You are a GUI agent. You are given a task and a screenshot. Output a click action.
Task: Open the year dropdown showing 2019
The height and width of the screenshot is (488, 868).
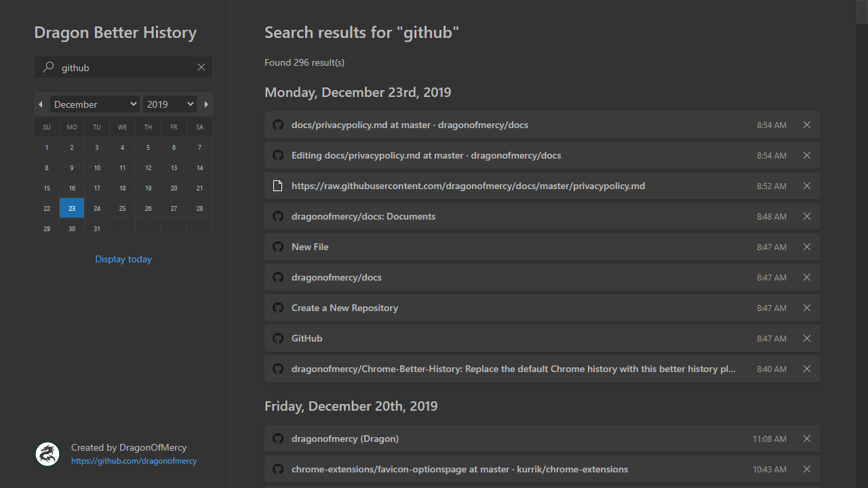coord(170,104)
